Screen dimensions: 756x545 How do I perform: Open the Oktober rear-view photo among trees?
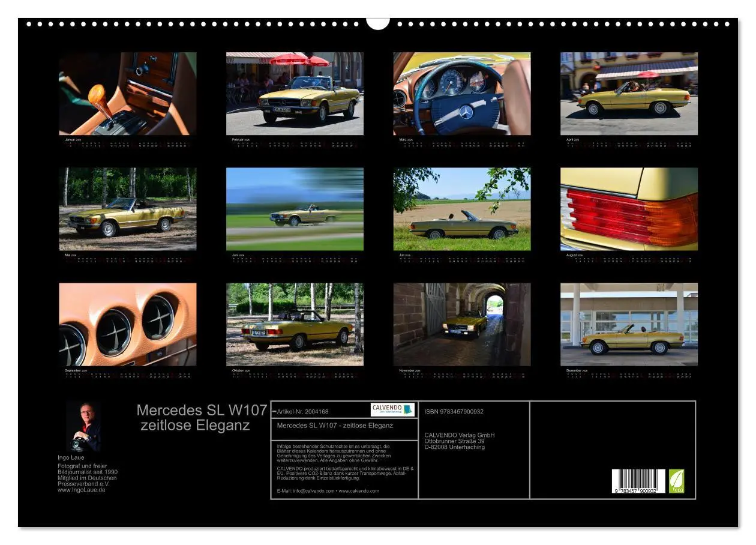coord(295,325)
